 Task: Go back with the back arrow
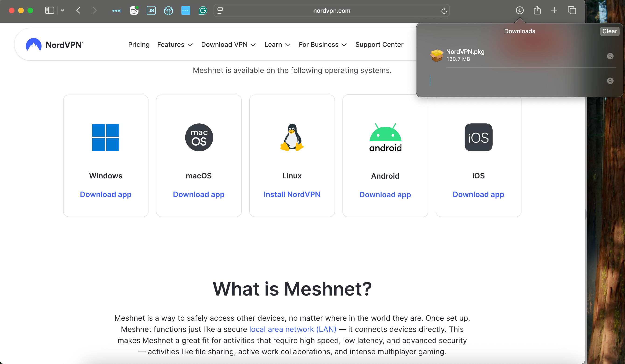(x=78, y=10)
